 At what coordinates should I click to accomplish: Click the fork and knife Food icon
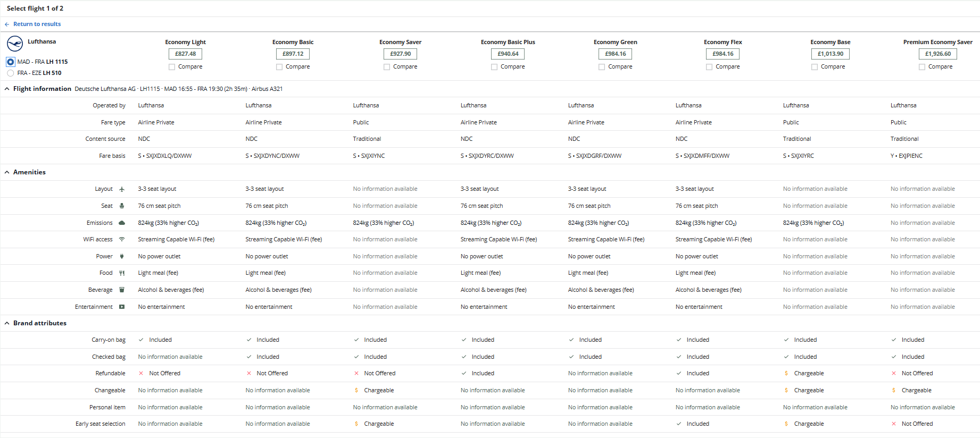pyautogui.click(x=122, y=273)
